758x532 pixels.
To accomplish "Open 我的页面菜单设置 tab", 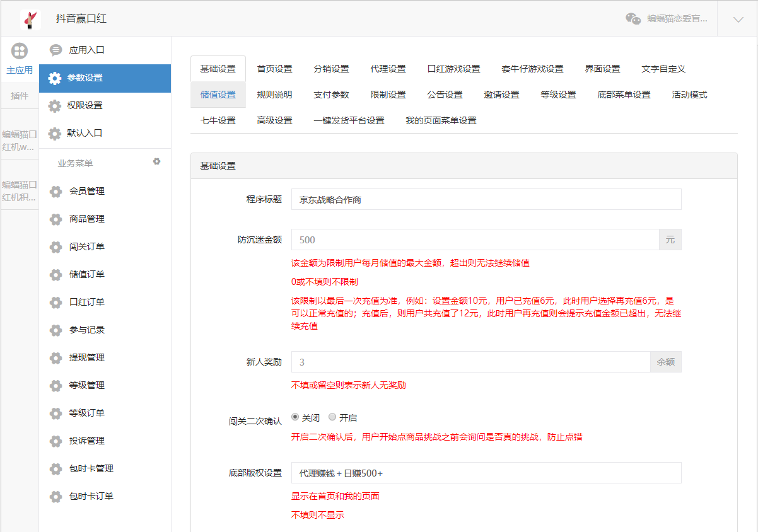I will [441, 120].
